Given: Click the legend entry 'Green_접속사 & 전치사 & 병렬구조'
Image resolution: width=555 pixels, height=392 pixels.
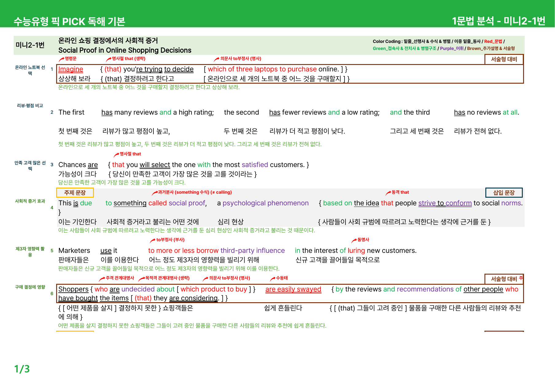Looking at the screenshot, I should pyautogui.click(x=404, y=48).
